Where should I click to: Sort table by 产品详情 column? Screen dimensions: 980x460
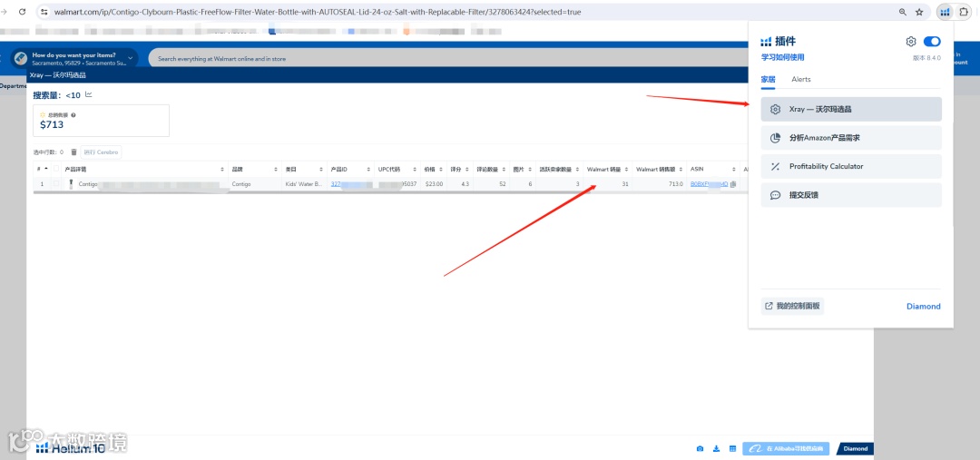[x=222, y=170]
